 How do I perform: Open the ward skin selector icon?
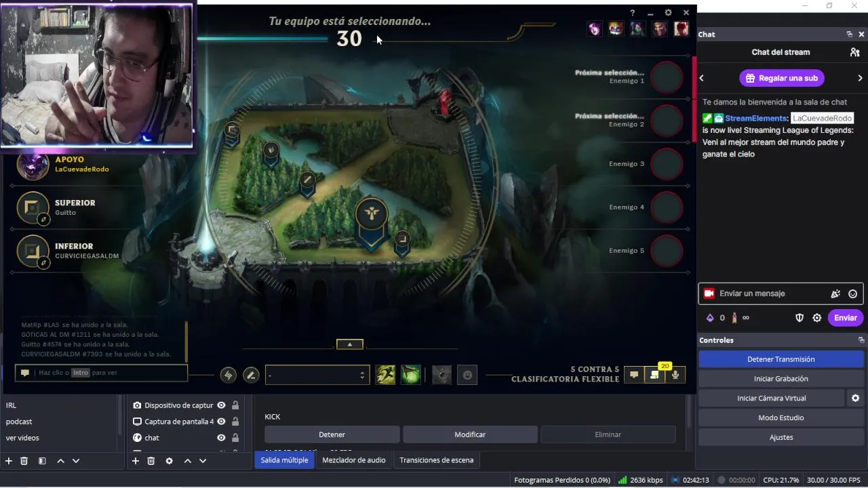pos(441,375)
